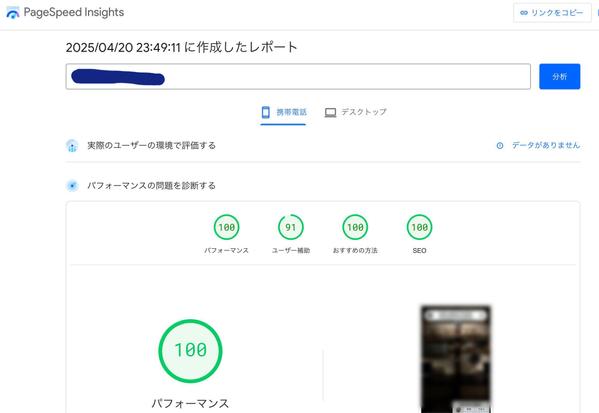The width and height of the screenshot is (599, 413).
Task: Click the desktop monitor icon for デスクトップ
Action: (330, 113)
